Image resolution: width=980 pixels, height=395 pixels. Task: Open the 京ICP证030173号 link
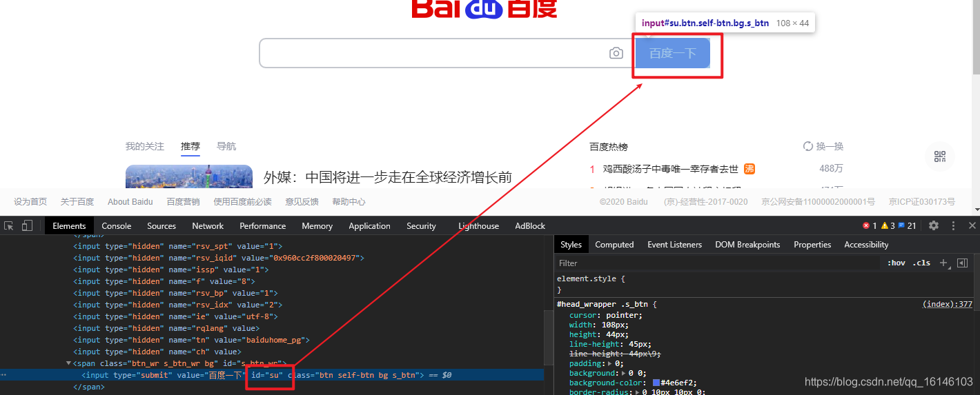pos(921,201)
